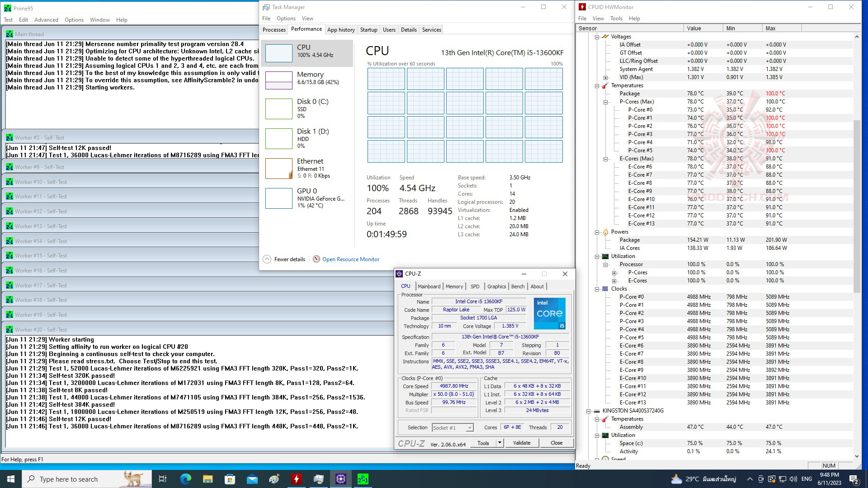Viewport: 868px width, 488px height.
Task: Open the Prime95 taskbar icon
Action: [x=363, y=479]
